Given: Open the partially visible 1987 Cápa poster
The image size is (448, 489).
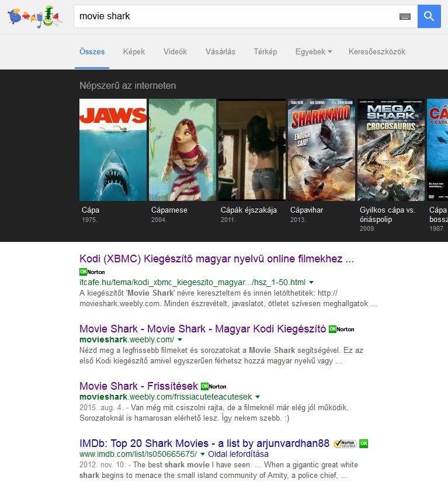Looking at the screenshot, I should 437,150.
